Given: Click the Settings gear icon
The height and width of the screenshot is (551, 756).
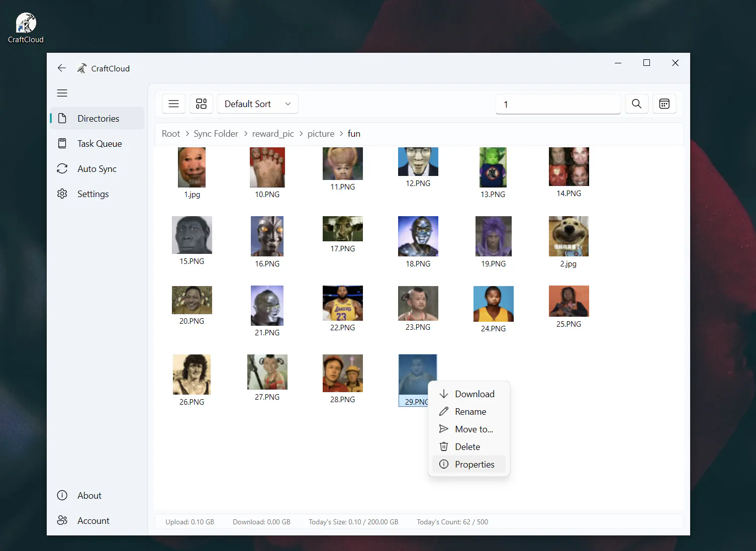Looking at the screenshot, I should click(62, 194).
